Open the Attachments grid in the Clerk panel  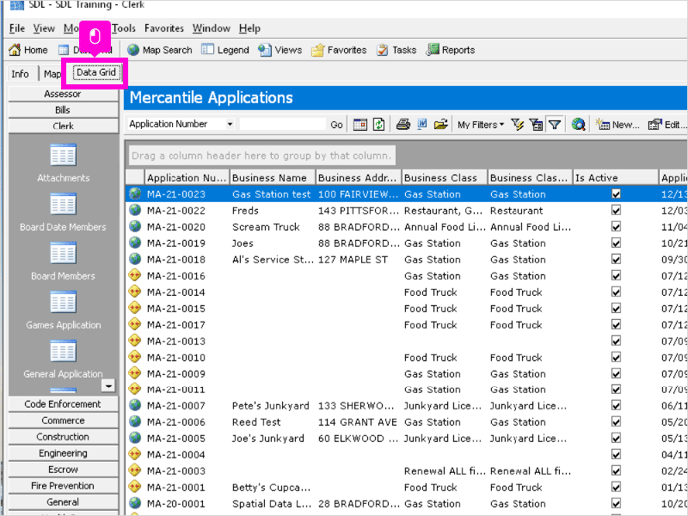coord(63,163)
